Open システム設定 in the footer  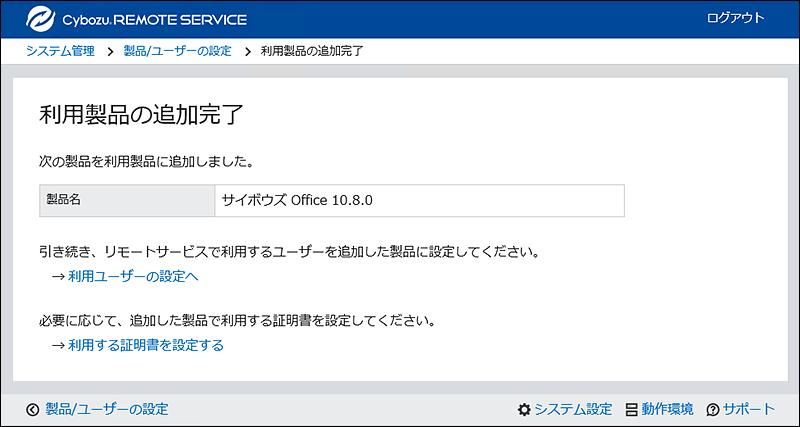click(x=572, y=409)
